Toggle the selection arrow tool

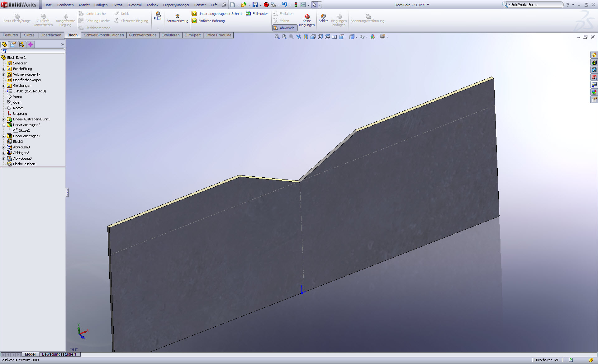coord(314,5)
